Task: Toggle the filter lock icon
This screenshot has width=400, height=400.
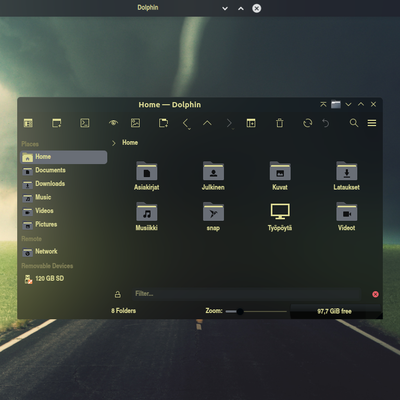Action: [118, 294]
